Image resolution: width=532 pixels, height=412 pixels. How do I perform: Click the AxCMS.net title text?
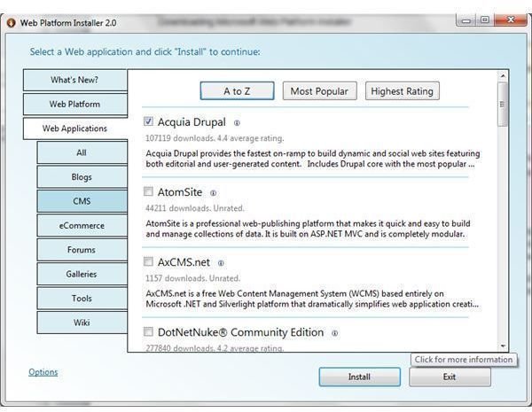tap(184, 262)
